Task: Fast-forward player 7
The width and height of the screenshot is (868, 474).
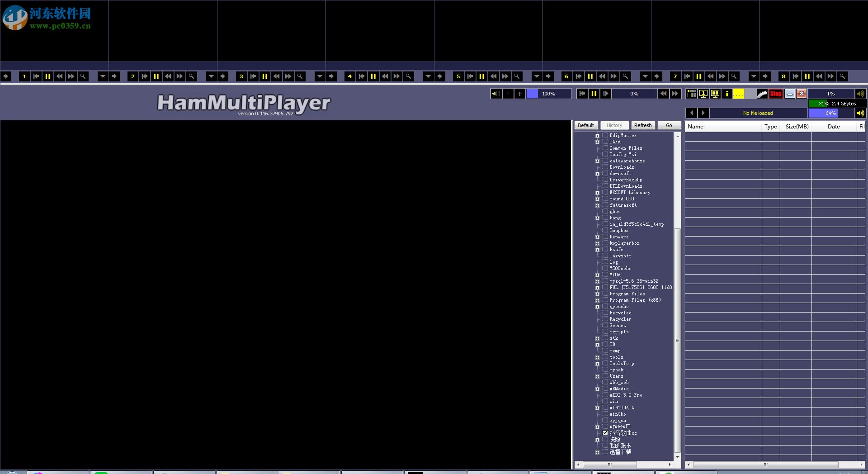Action: (x=722, y=76)
